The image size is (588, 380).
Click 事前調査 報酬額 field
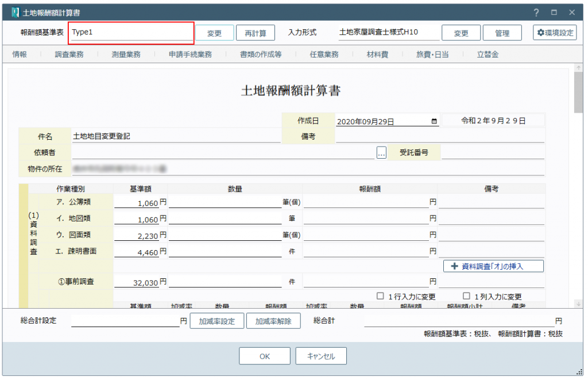pos(366,282)
